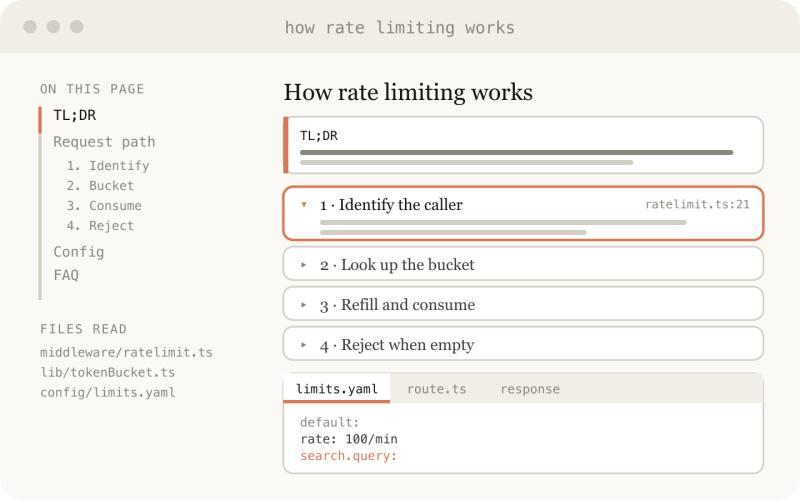The height and width of the screenshot is (500, 800).
Task: Switch to the route.ts tab
Action: 437,389
